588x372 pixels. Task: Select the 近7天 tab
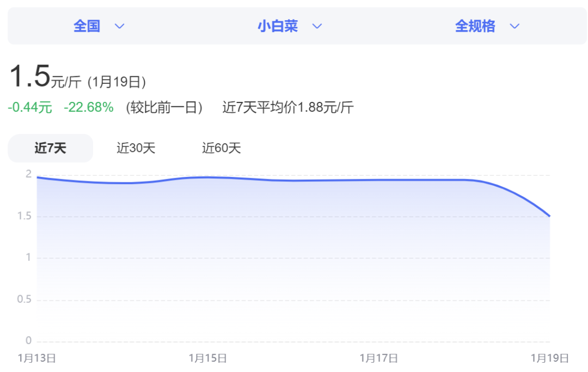coord(50,148)
